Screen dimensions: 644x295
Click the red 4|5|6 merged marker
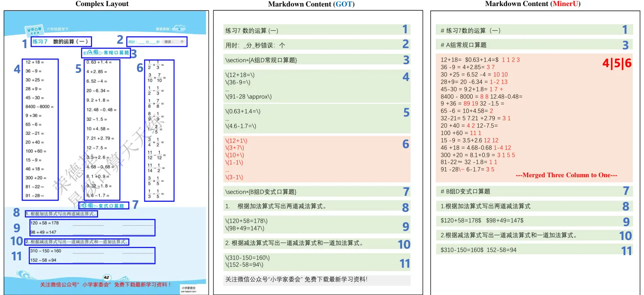click(x=616, y=63)
